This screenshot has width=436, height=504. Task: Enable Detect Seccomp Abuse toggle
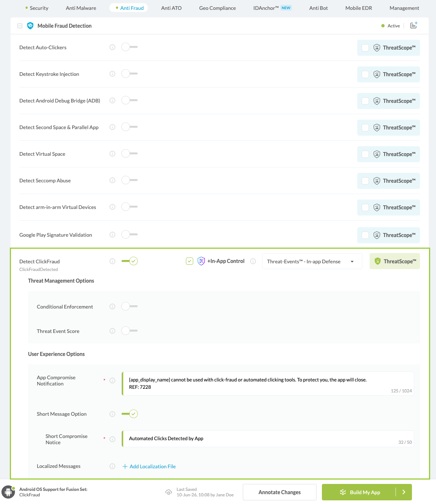(129, 180)
